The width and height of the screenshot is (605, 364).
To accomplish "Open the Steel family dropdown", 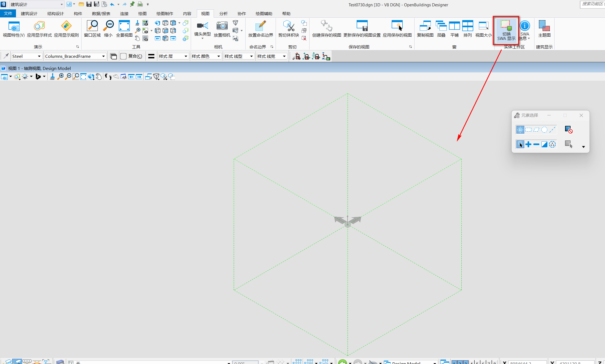I will (x=39, y=56).
